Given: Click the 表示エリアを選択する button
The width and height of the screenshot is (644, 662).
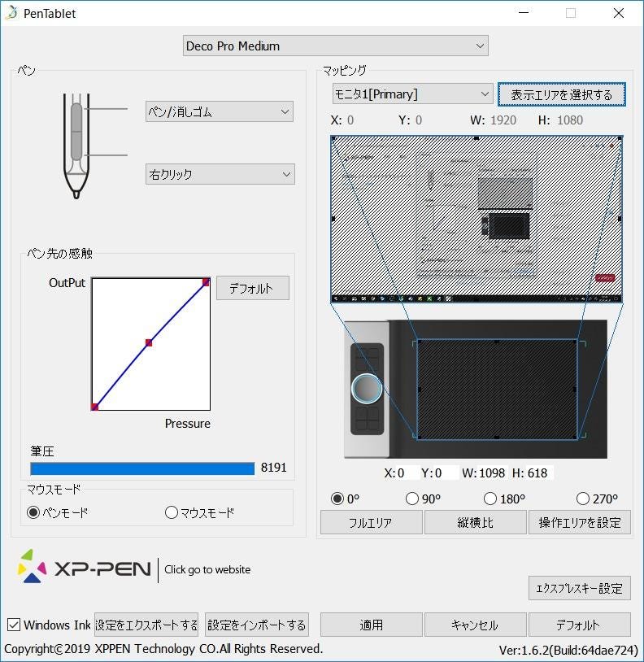Looking at the screenshot, I should pos(561,94).
